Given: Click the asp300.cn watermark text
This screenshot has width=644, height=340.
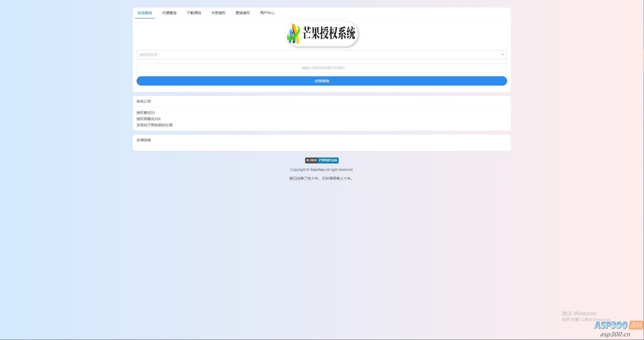Looking at the screenshot, I should (x=615, y=334).
